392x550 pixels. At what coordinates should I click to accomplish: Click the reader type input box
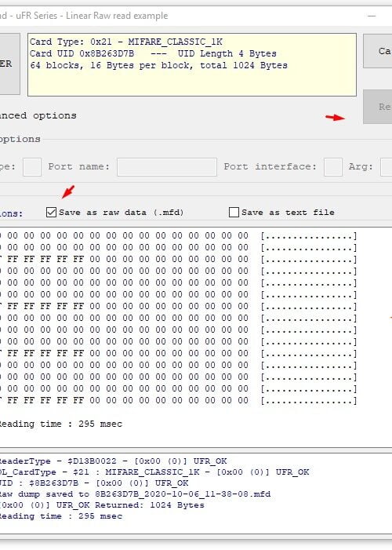coord(32,166)
